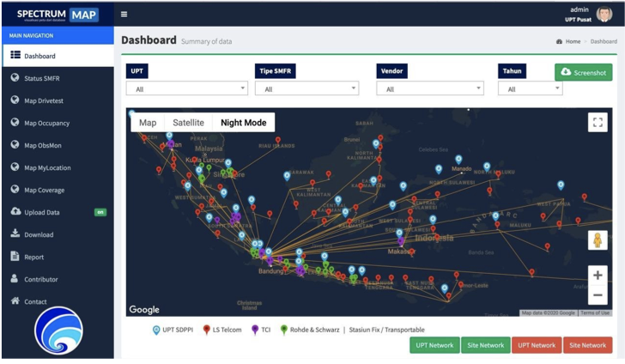The height and width of the screenshot is (364, 625).
Task: Expand the UPT dropdown
Action: coord(187,88)
